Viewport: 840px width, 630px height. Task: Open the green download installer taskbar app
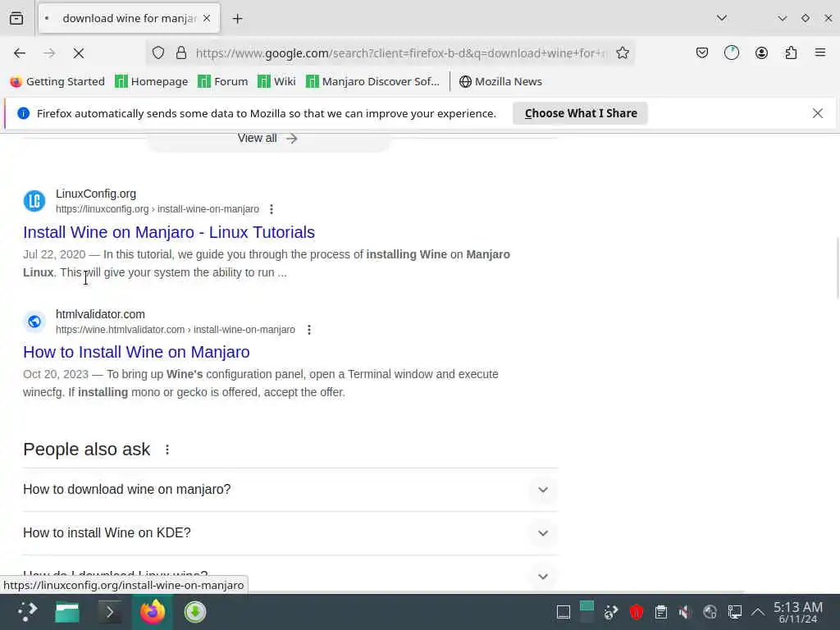pyautogui.click(x=195, y=612)
